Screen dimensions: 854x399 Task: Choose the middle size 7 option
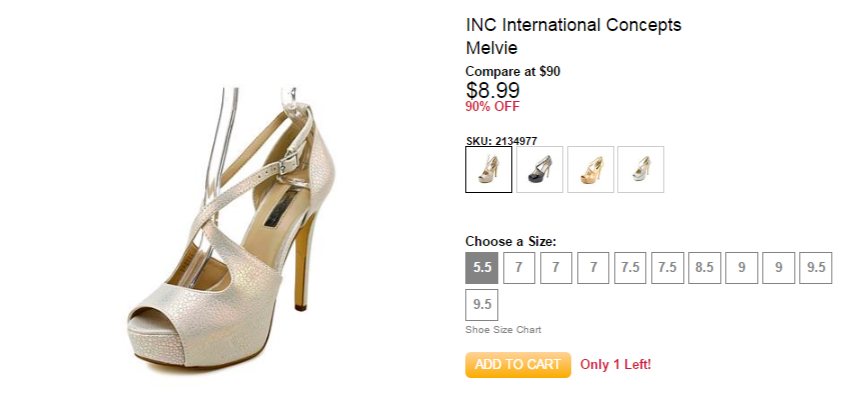point(556,268)
